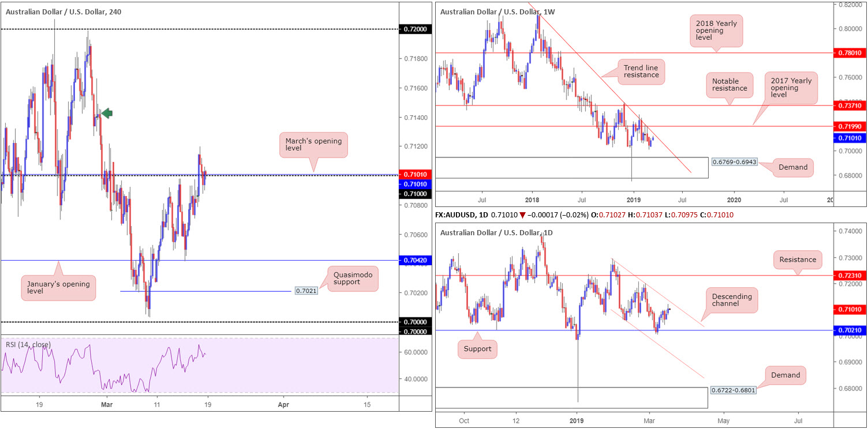Viewport: 868px width, 429px height.
Task: Select the 'Resistance' callout on the daily chart
Action: (x=798, y=259)
